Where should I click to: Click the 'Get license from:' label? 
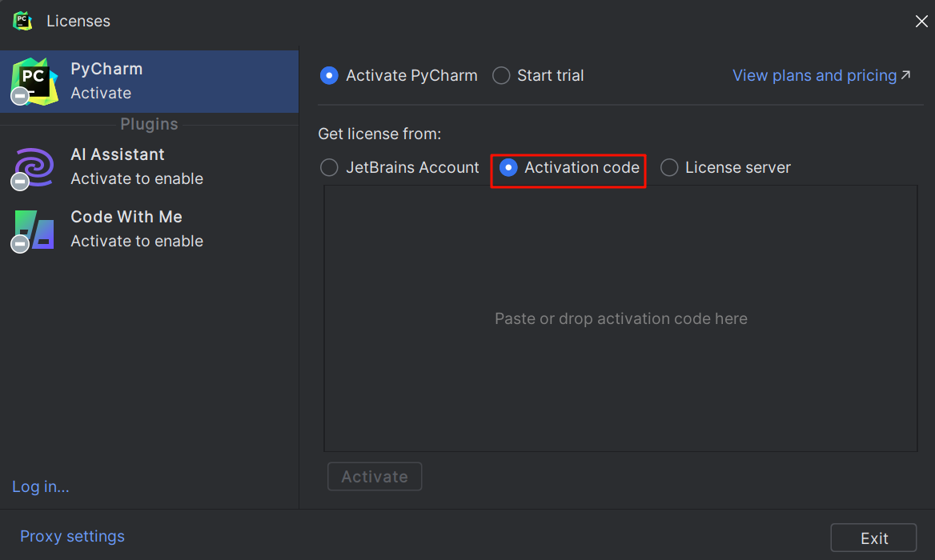pyautogui.click(x=379, y=134)
